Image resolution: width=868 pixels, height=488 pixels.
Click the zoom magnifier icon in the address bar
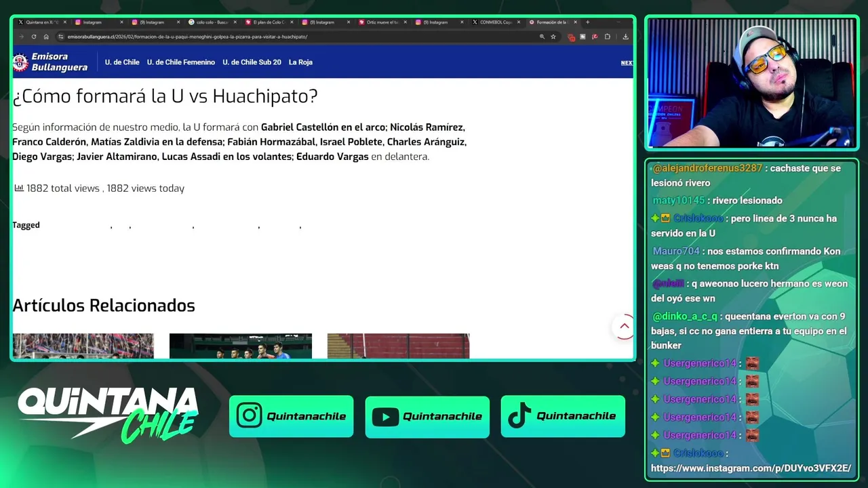[x=542, y=37]
